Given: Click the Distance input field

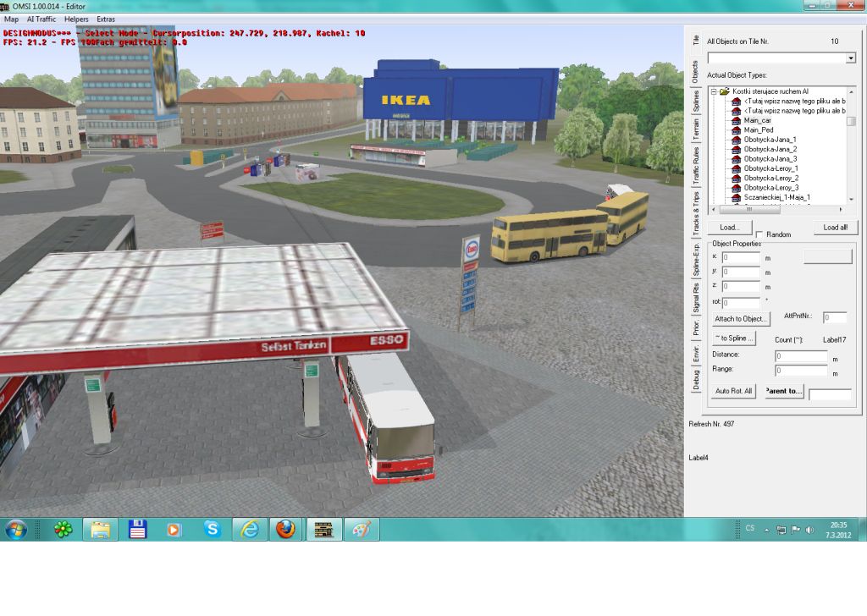Looking at the screenshot, I should [801, 355].
